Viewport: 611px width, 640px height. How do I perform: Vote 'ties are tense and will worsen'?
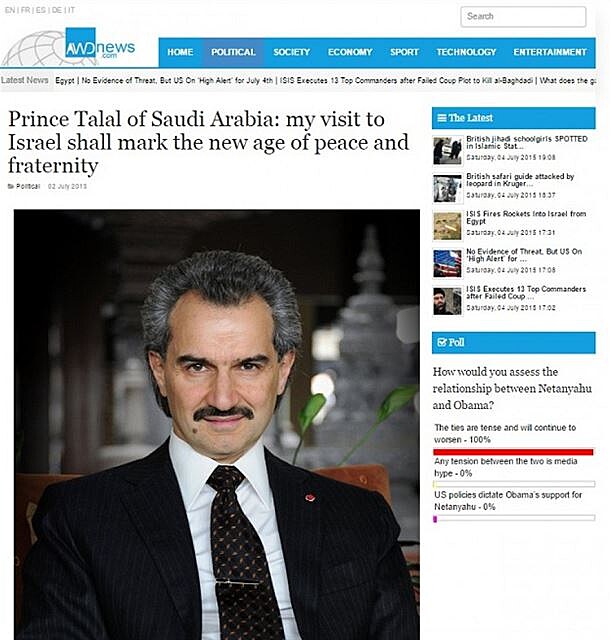[504, 433]
